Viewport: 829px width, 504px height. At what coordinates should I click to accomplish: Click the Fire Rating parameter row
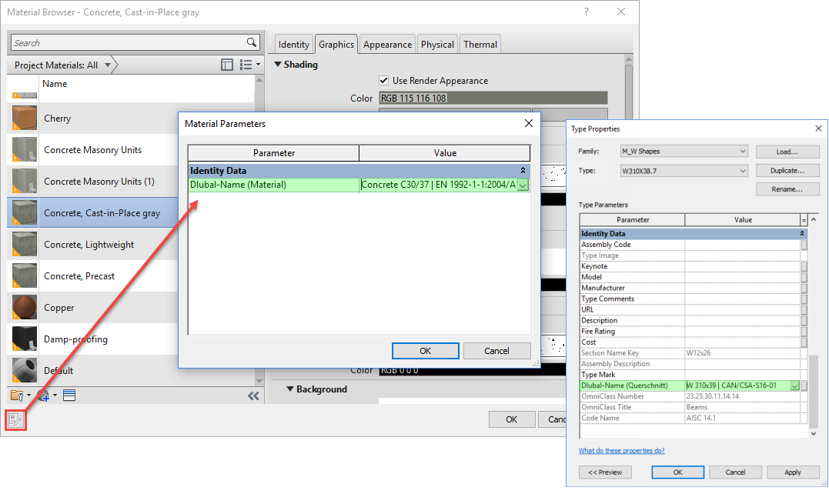coord(690,331)
